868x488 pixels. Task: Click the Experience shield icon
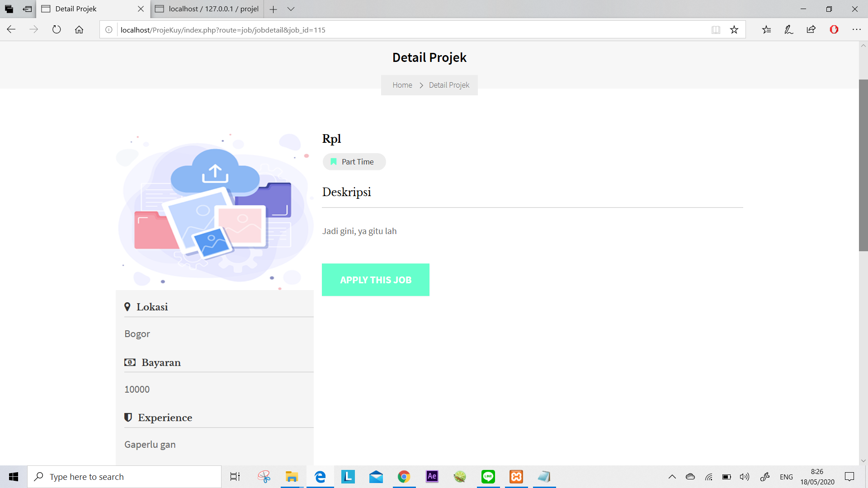128,417
